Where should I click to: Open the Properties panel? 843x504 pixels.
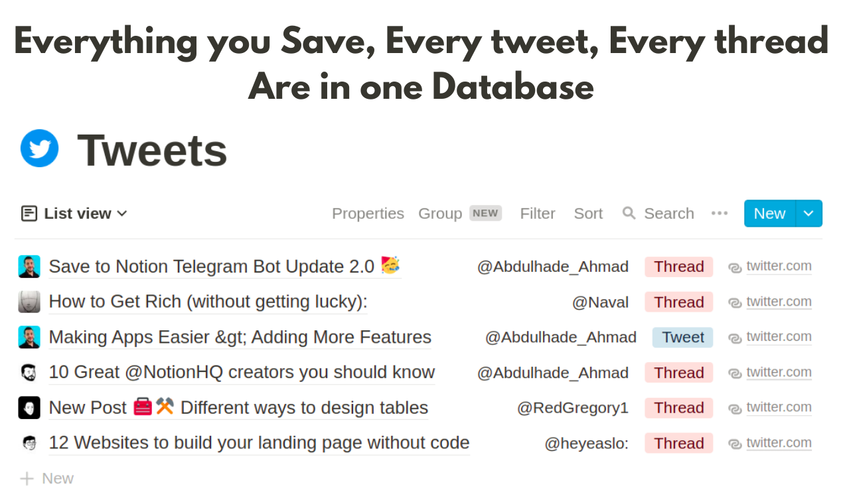[368, 213]
